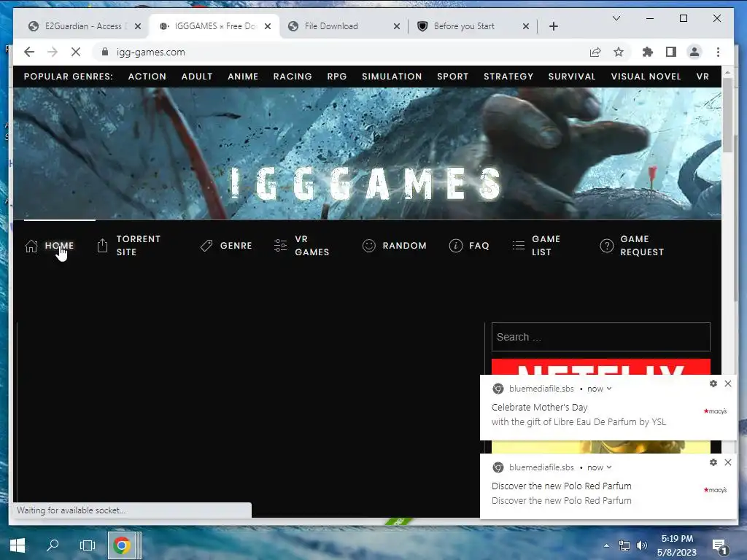Expand the tab search chevron
This screenshot has width=747, height=560.
tap(616, 18)
